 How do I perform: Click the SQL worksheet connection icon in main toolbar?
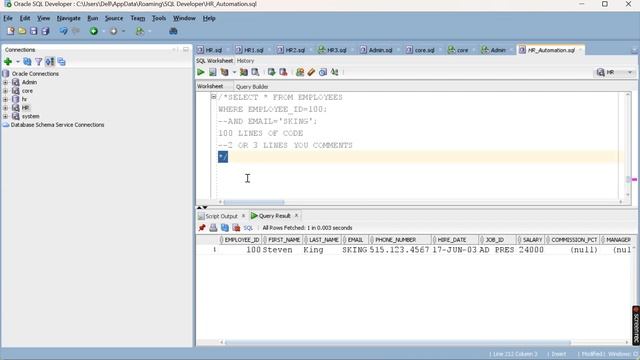140,31
